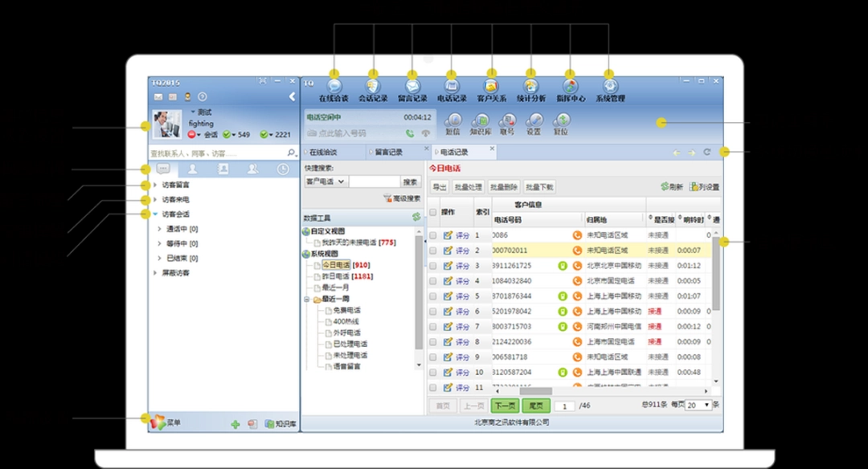This screenshot has width=868, height=469.
Task: Collapse the 访客会话 group in the sidebar
Action: pos(155,214)
